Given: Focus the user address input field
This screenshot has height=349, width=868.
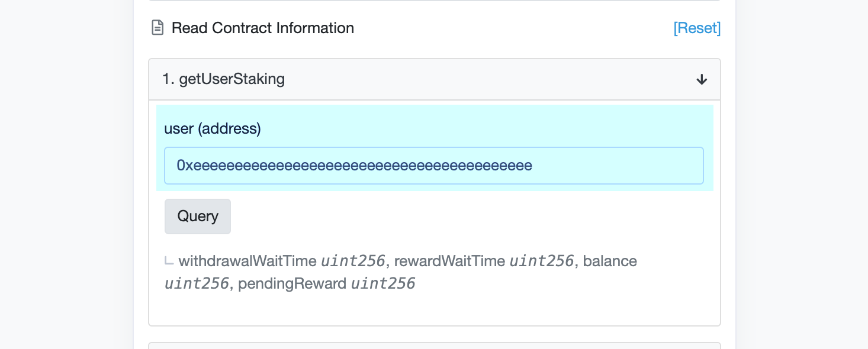Looking at the screenshot, I should pos(433,166).
